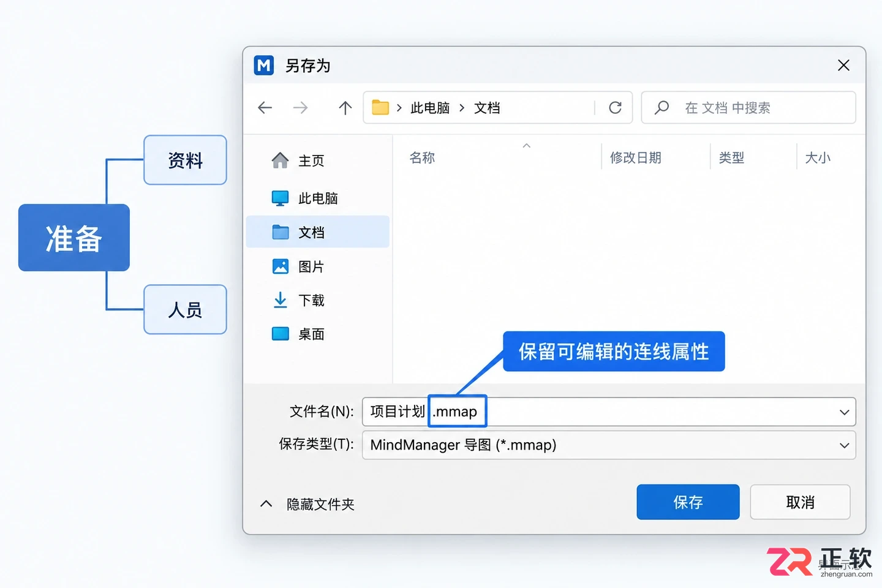Go up one folder level
882x588 pixels.
click(345, 108)
